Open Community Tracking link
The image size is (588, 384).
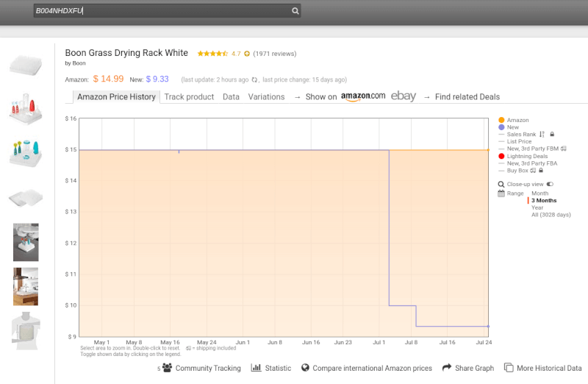tap(208, 369)
